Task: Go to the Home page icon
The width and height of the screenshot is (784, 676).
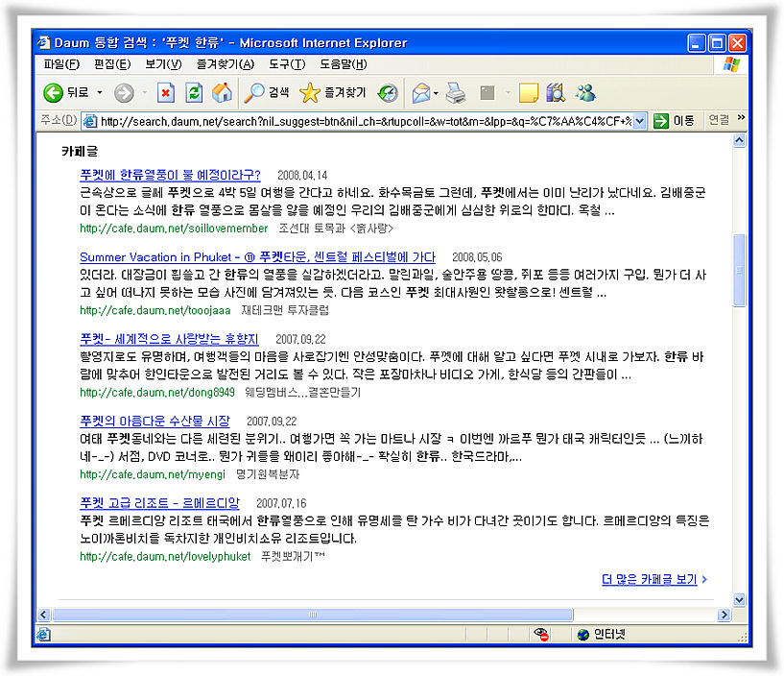Action: tap(222, 93)
